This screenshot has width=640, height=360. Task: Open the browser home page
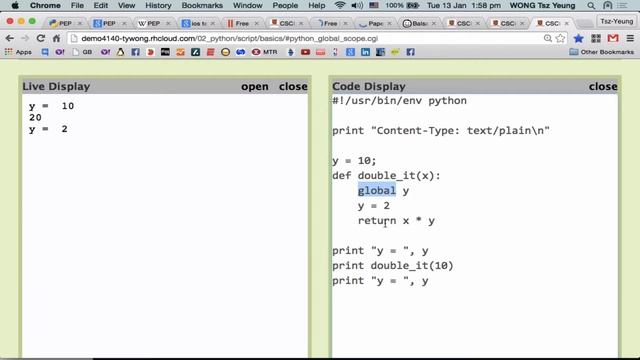pos(56,38)
